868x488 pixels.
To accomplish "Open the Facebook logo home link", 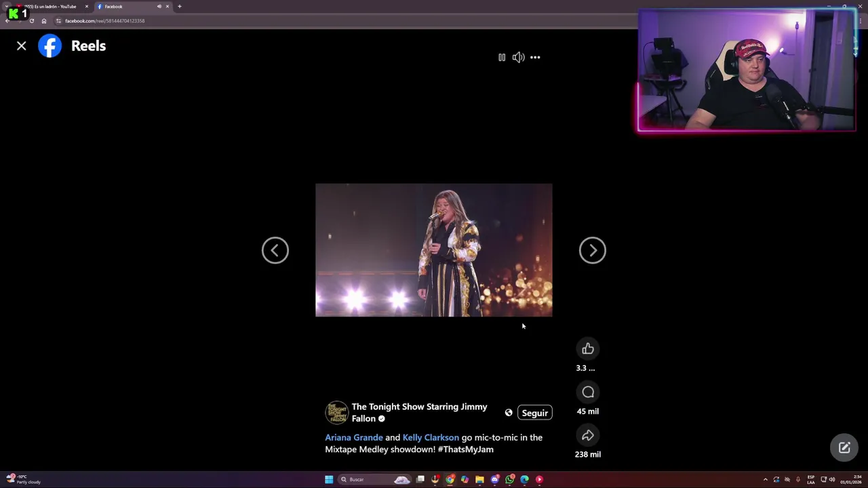I will tap(50, 46).
